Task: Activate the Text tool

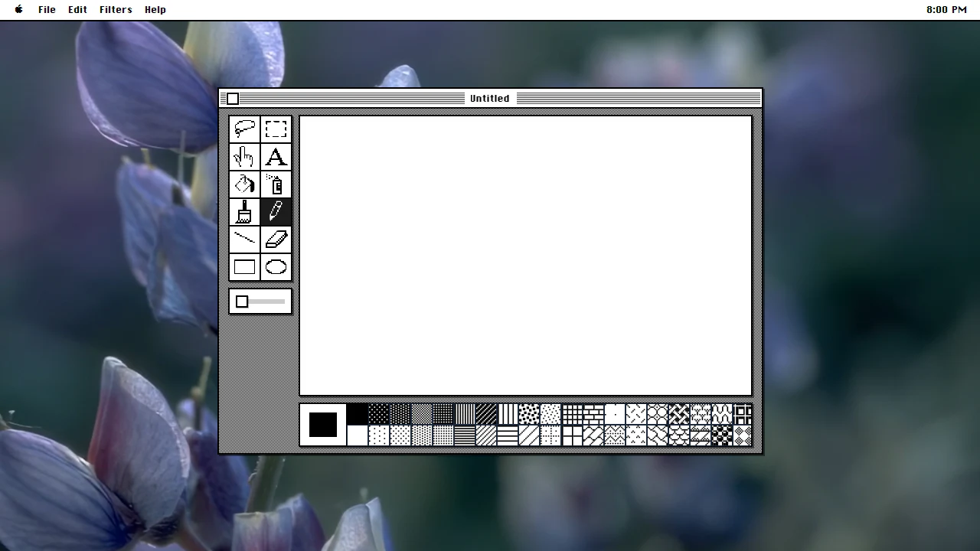Action: pyautogui.click(x=276, y=157)
